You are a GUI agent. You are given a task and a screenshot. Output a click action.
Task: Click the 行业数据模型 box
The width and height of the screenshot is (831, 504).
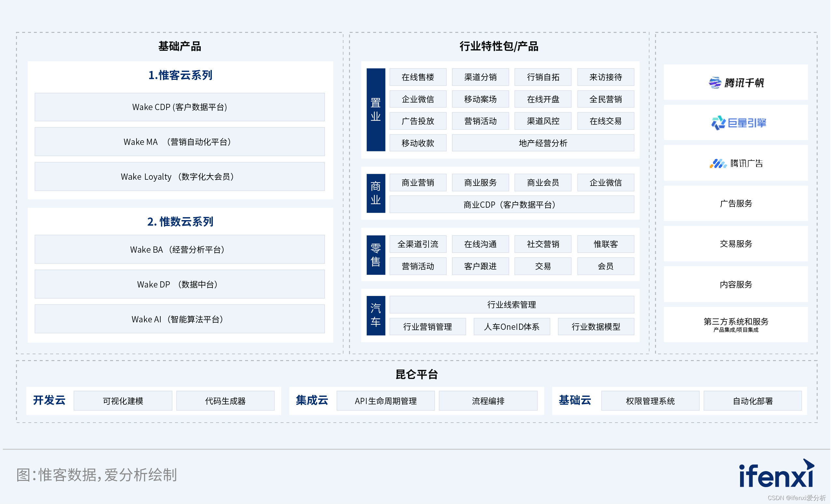pyautogui.click(x=596, y=327)
